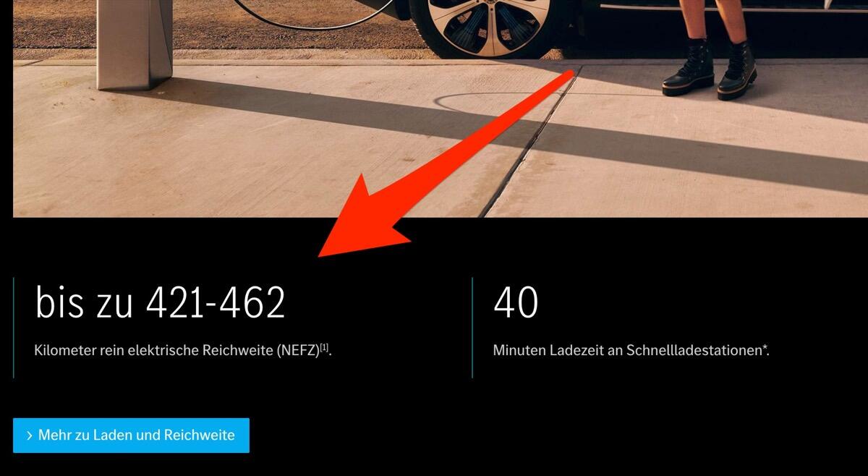The width and height of the screenshot is (868, 476).
Task: Select the 'bis zu 421-462' range headline
Action: 160,302
